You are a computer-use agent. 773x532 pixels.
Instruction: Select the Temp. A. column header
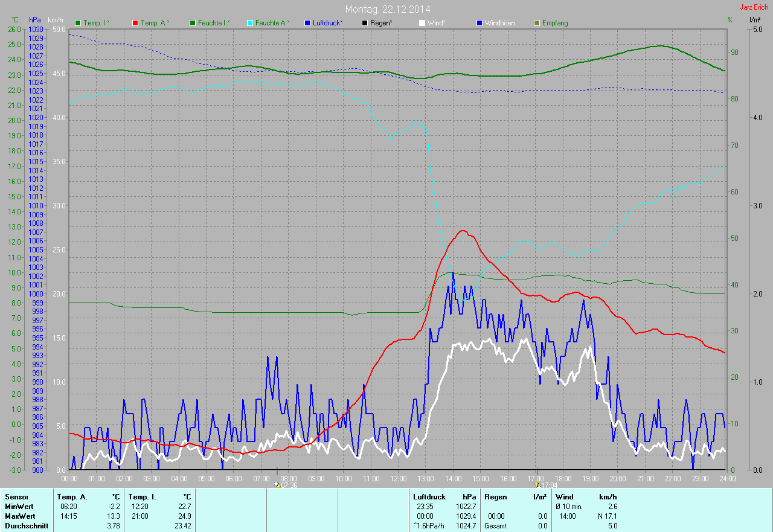point(72,496)
